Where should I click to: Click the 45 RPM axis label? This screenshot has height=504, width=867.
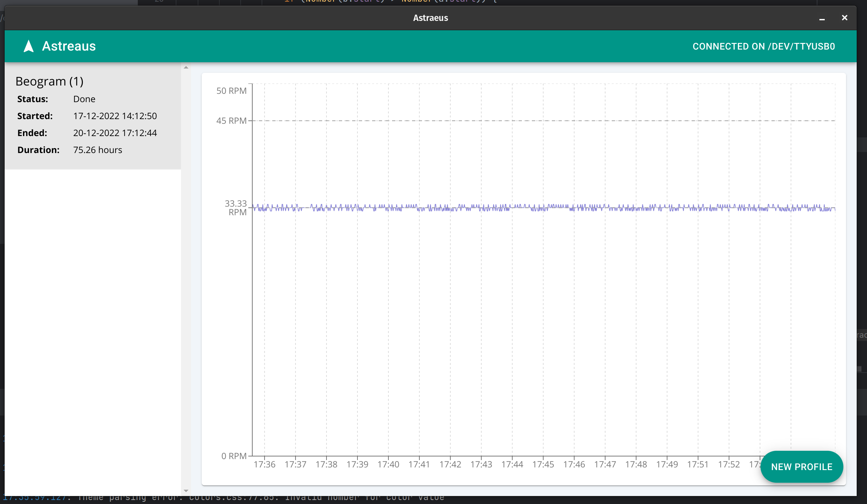click(231, 121)
